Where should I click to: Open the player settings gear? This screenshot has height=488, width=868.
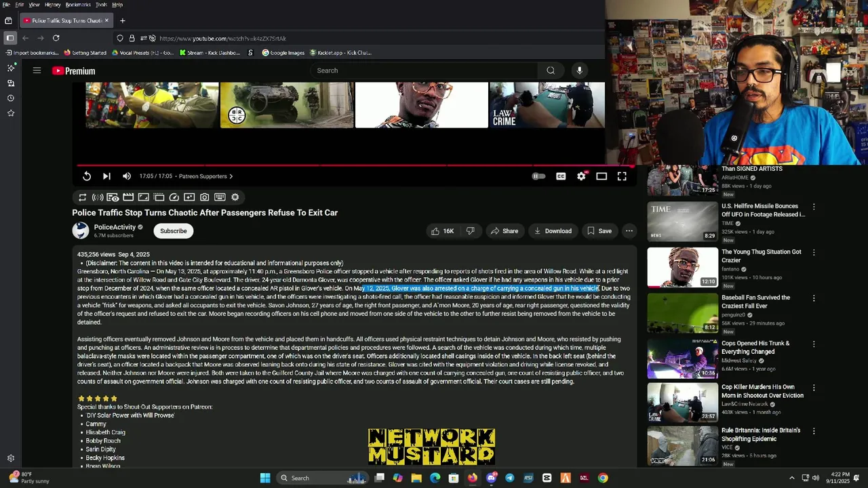[581, 176]
